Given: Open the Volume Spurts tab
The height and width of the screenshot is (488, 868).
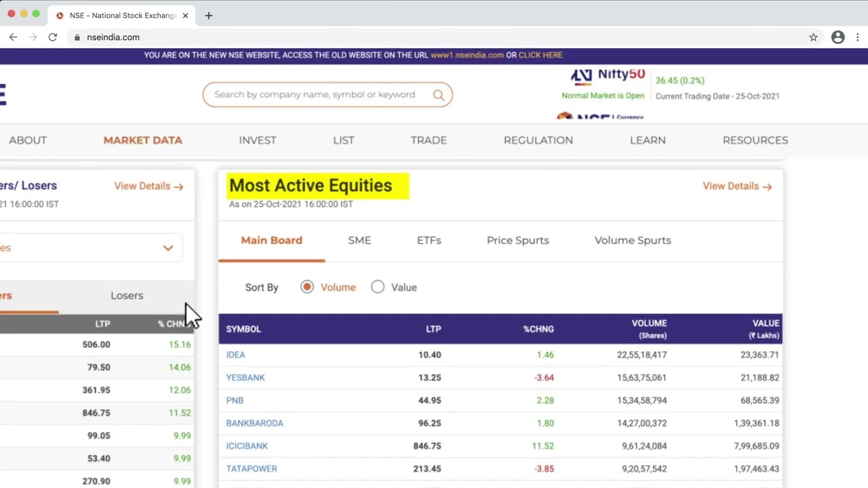Looking at the screenshot, I should 633,240.
